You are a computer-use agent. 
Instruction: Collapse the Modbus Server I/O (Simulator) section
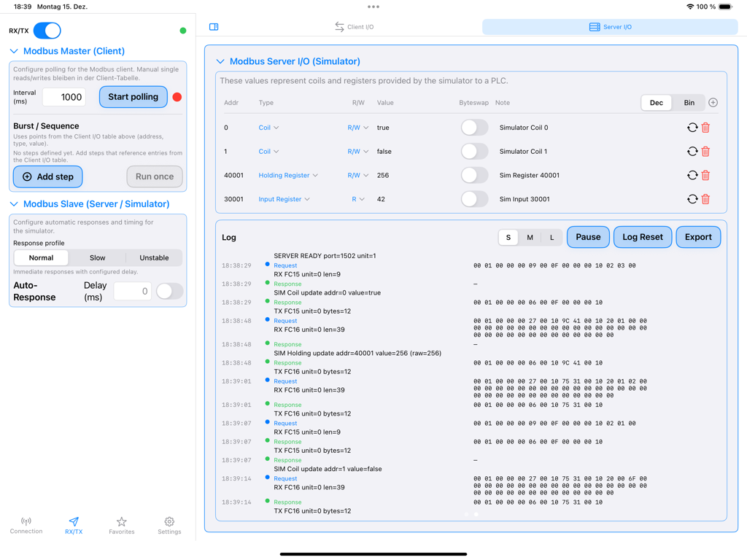[x=220, y=61]
